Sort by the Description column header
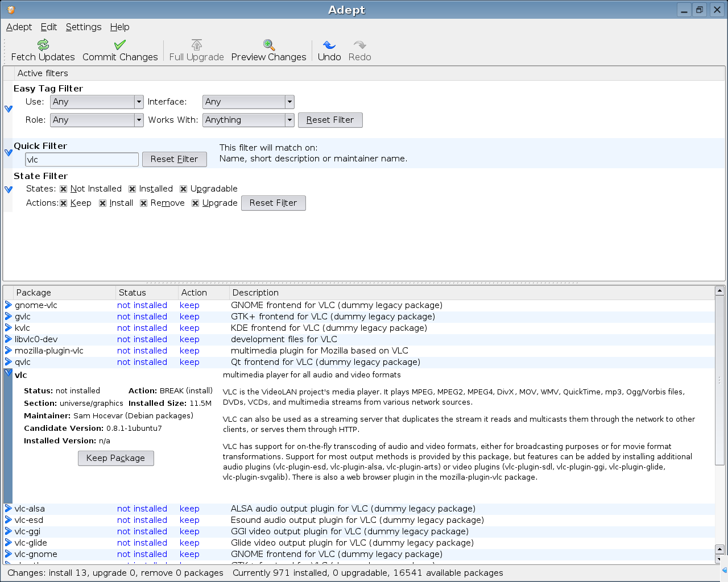The width and height of the screenshot is (728, 582). tap(472, 293)
